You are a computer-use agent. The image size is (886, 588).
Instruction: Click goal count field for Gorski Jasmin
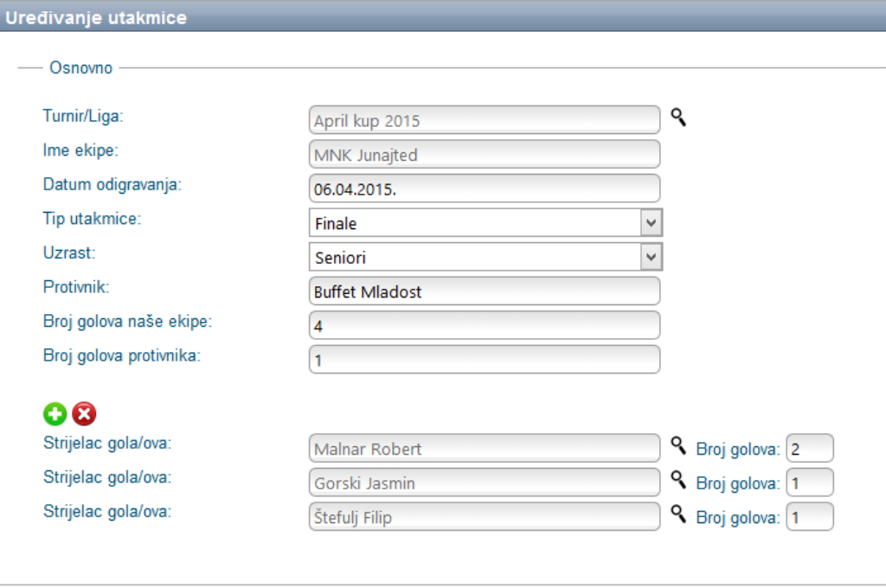tap(809, 483)
